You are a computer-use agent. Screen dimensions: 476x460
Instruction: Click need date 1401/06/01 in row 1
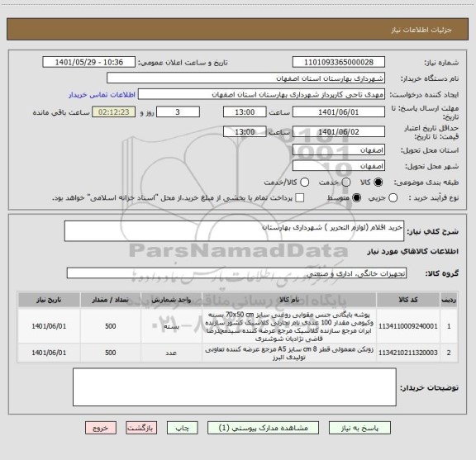click(x=49, y=326)
